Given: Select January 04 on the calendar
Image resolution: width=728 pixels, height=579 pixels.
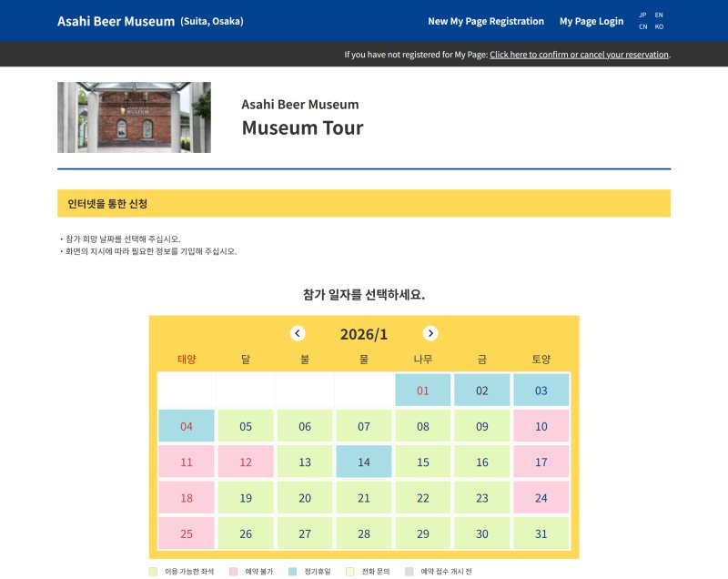Looking at the screenshot, I should pos(187,426).
